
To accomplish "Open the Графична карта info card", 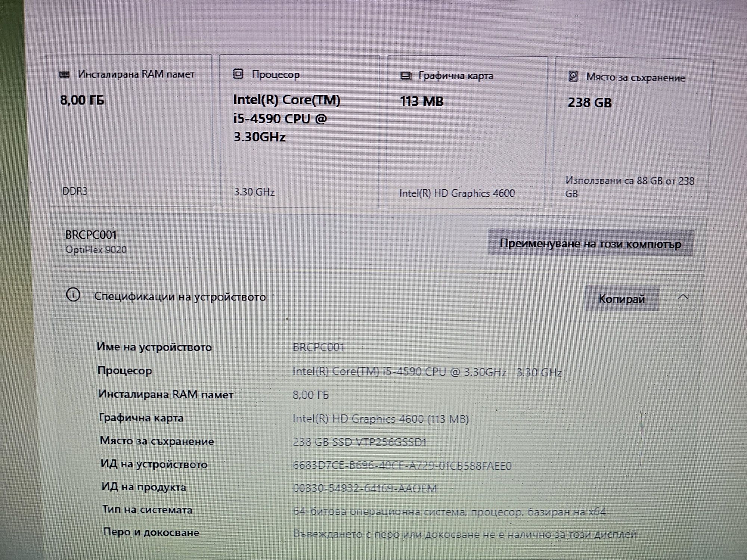I will (x=467, y=132).
